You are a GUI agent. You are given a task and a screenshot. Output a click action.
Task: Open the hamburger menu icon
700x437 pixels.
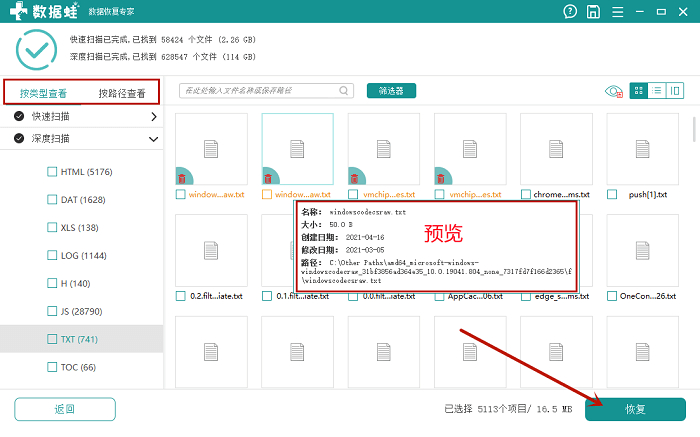(x=617, y=12)
